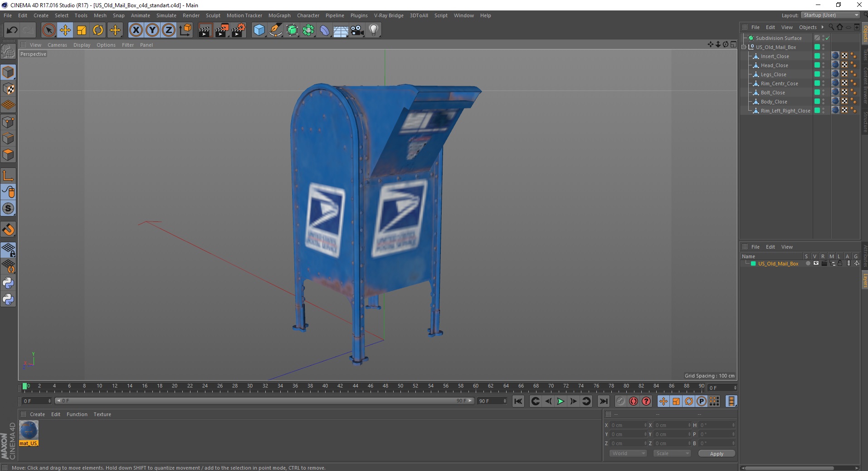Switch to Polygons mode
This screenshot has height=471, width=868.
pyautogui.click(x=8, y=155)
